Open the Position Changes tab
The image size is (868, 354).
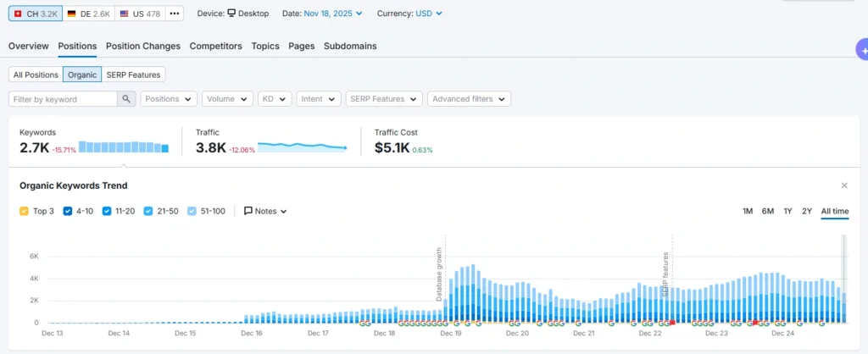[x=143, y=47]
